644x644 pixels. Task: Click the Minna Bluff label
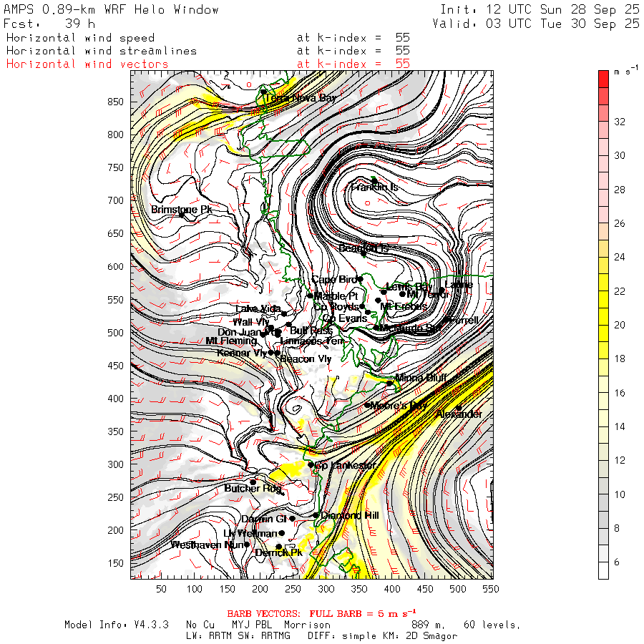pos(421,377)
